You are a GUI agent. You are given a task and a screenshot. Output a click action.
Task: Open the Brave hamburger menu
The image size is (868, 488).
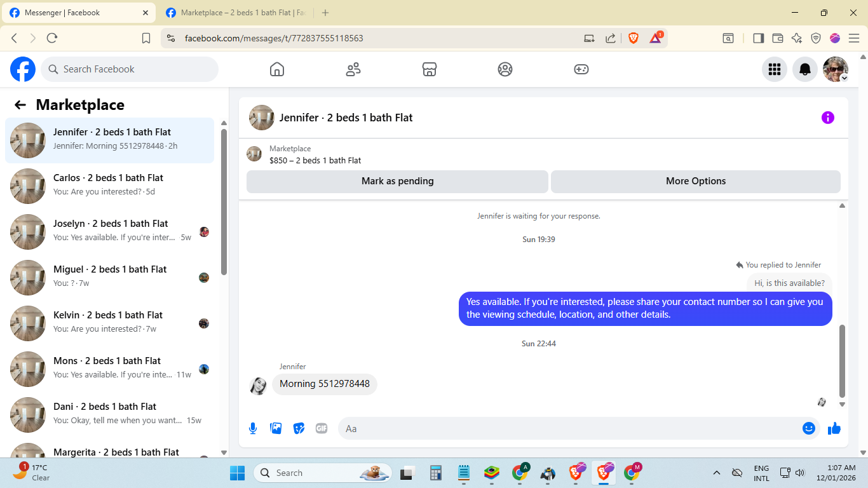pyautogui.click(x=854, y=38)
